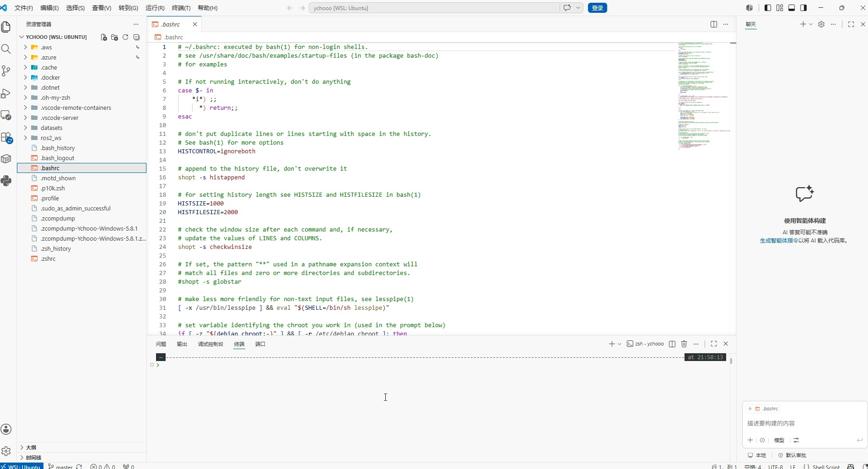Click the 登录 sign-in button
868x469 pixels.
(x=597, y=8)
